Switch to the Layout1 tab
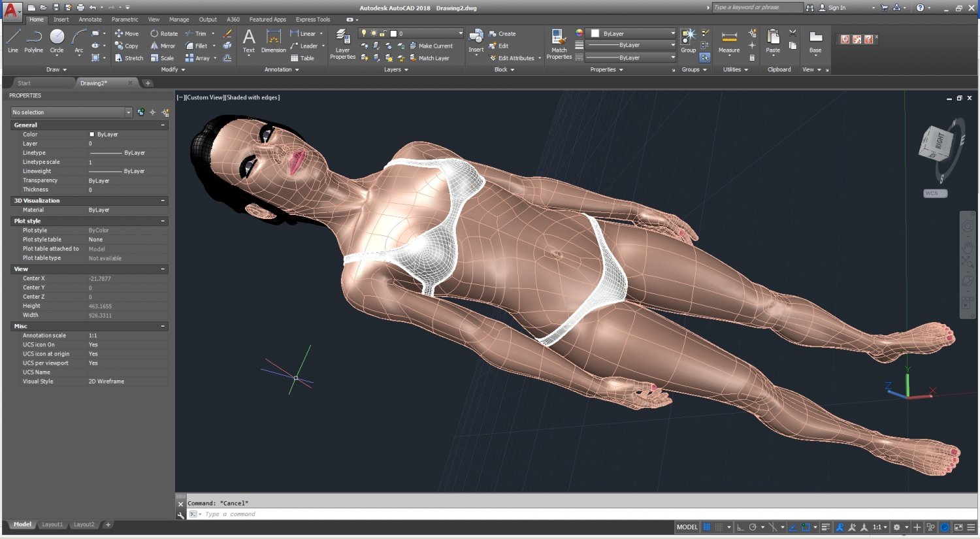 pos(52,525)
